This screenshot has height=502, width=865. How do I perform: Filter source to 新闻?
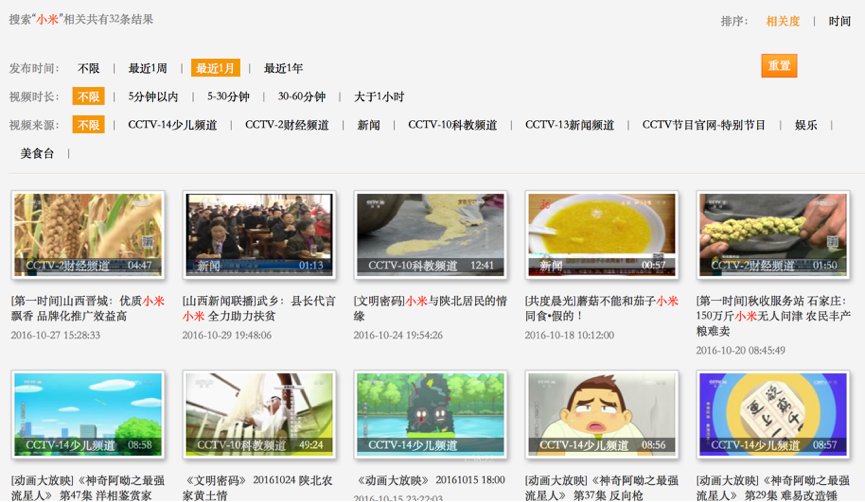(x=369, y=125)
